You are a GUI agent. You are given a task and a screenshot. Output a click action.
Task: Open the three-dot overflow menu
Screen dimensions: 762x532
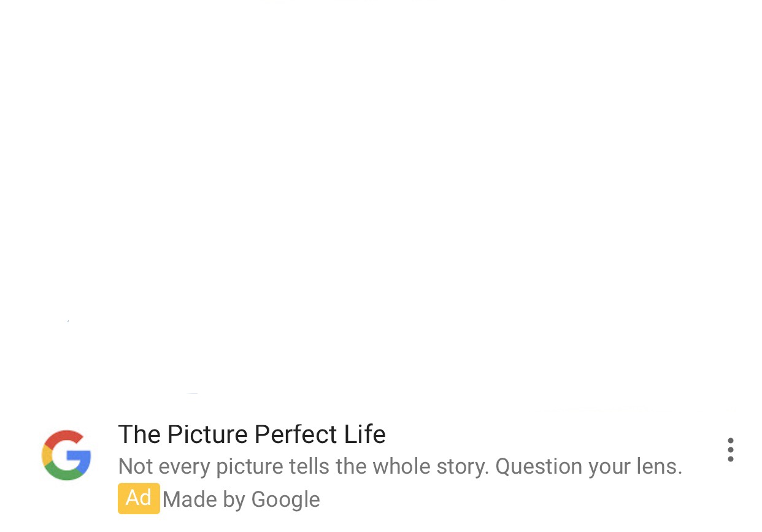pos(730,450)
